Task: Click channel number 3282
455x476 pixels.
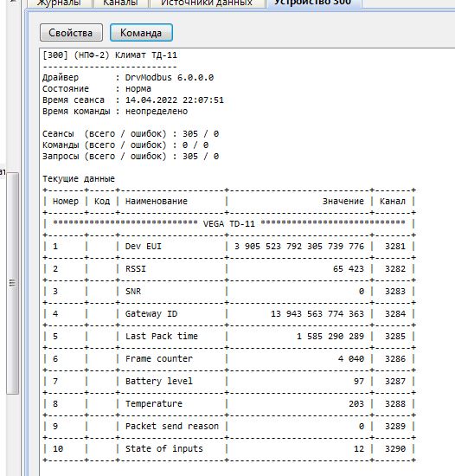Action: pyautogui.click(x=395, y=268)
